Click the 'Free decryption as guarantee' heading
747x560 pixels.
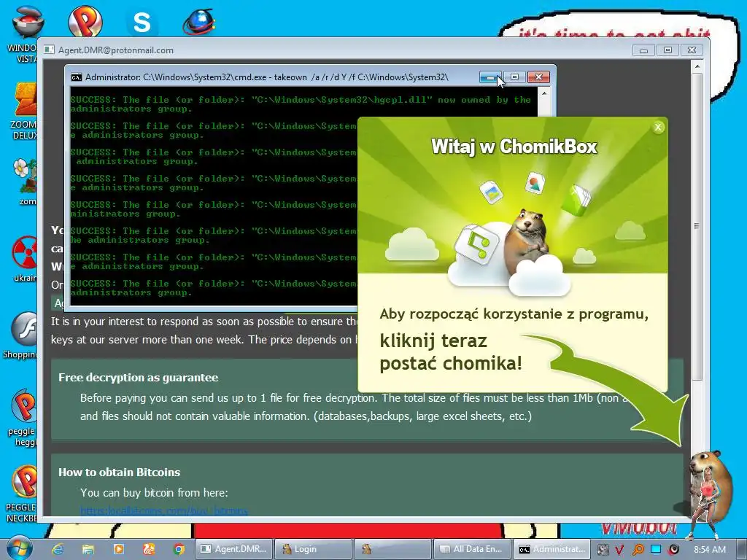tap(138, 378)
